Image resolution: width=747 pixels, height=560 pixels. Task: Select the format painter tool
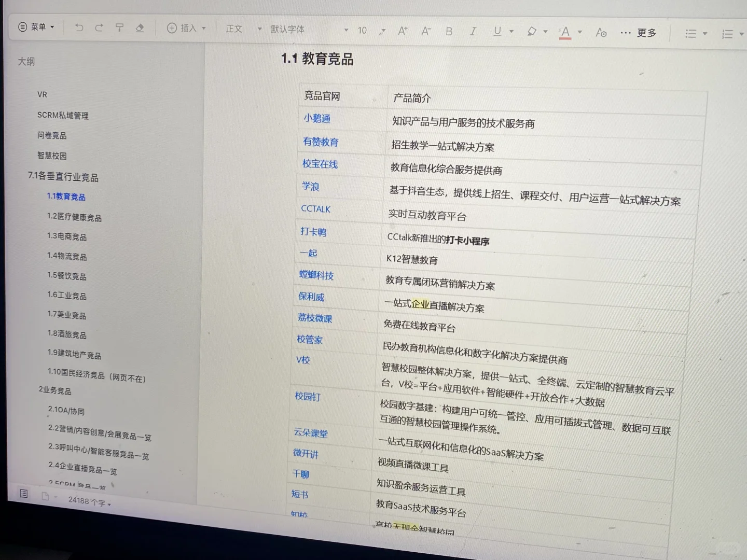click(119, 28)
